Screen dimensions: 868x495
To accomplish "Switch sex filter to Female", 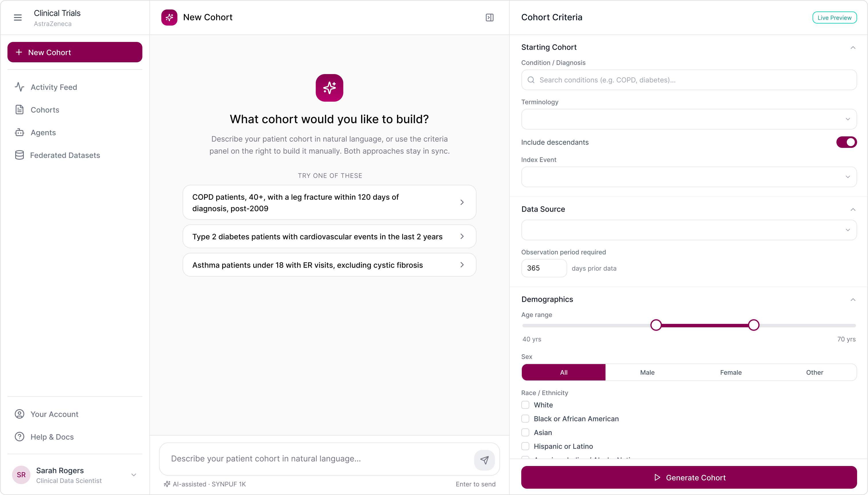I will [731, 372].
